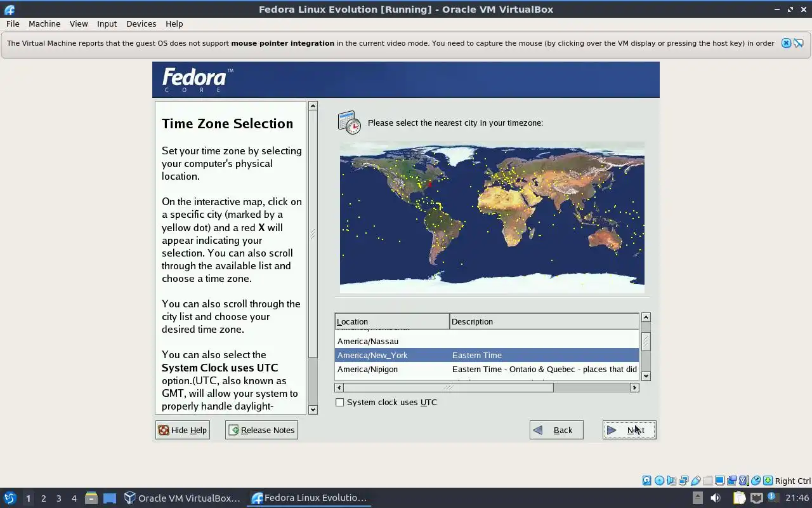812x508 pixels.
Task: Select the America/Nassau row
Action: pyautogui.click(x=487, y=341)
